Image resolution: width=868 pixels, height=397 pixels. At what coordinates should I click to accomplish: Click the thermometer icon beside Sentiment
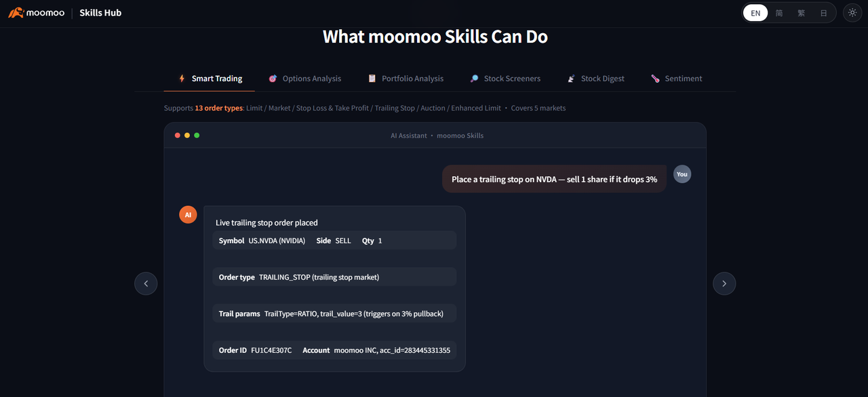[655, 79]
